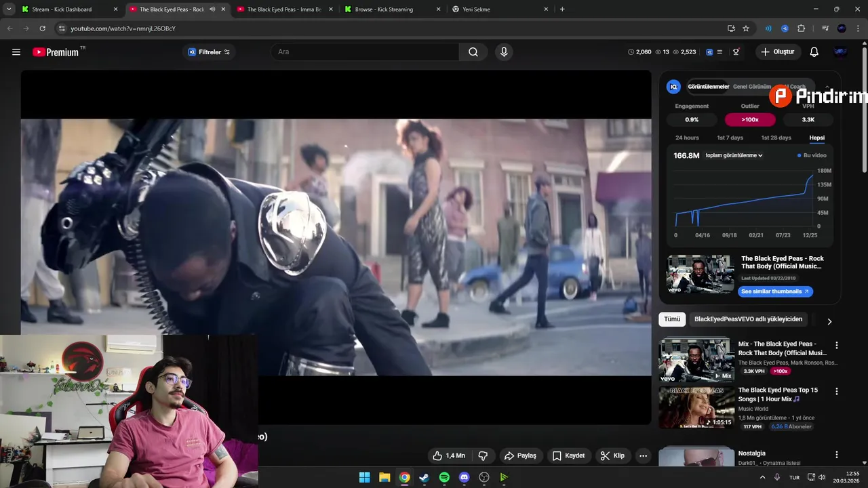Click the voice search microphone icon
The width and height of the screenshot is (868, 488).
point(503,52)
